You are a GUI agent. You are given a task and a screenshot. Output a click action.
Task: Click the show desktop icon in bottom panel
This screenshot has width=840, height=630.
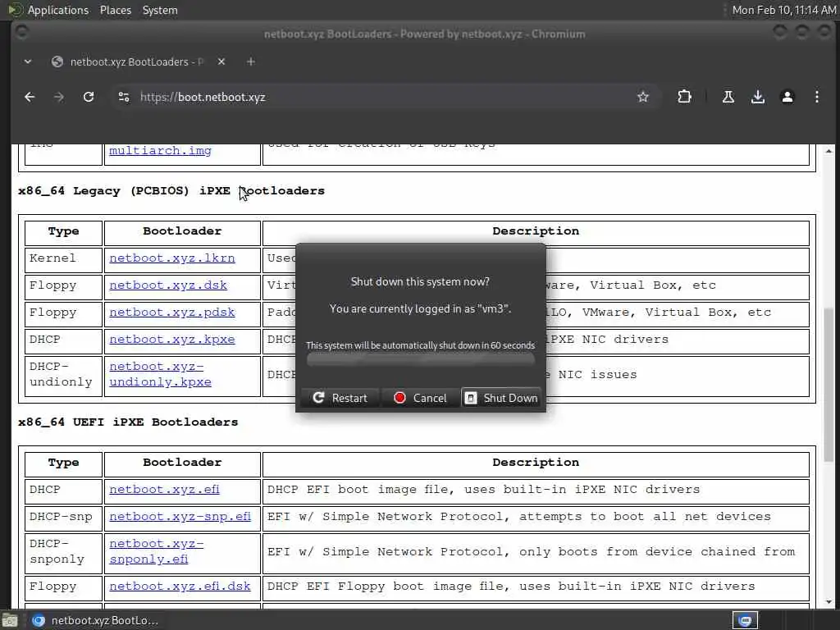(x=10, y=620)
